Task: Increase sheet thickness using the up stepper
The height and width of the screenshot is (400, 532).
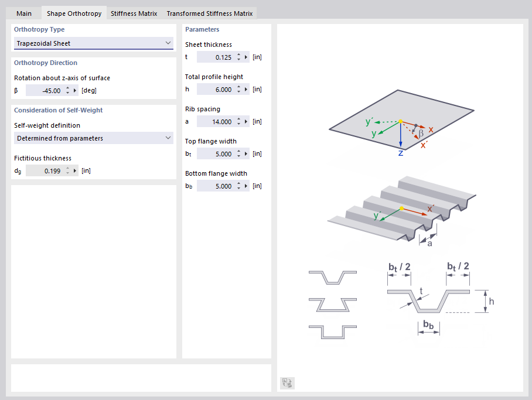Action: (238, 54)
